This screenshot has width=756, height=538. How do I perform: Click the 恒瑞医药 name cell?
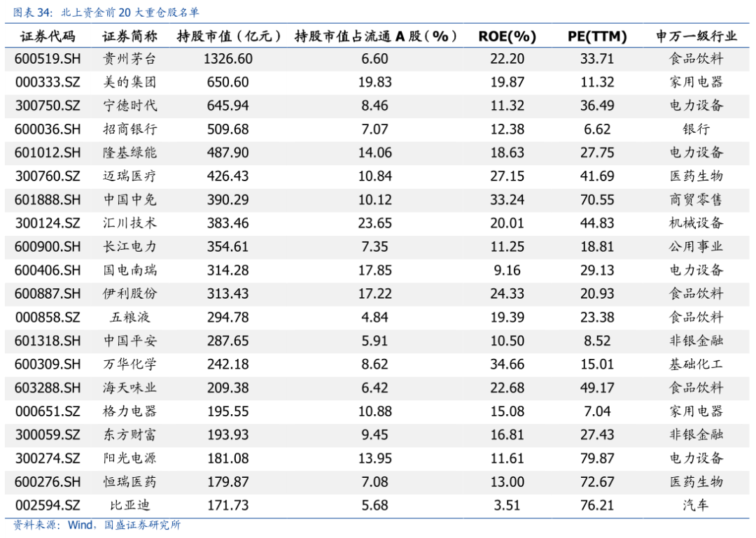129,481
